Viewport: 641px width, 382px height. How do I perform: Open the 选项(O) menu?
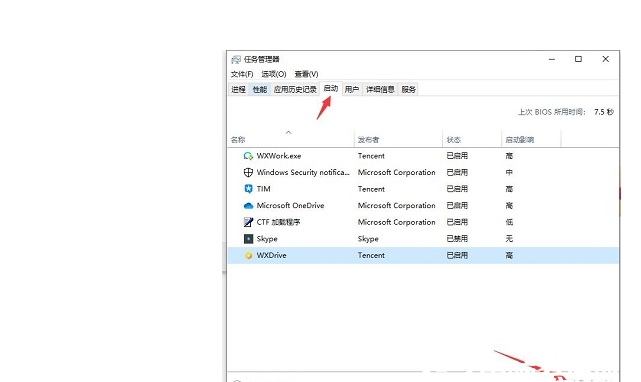[274, 74]
